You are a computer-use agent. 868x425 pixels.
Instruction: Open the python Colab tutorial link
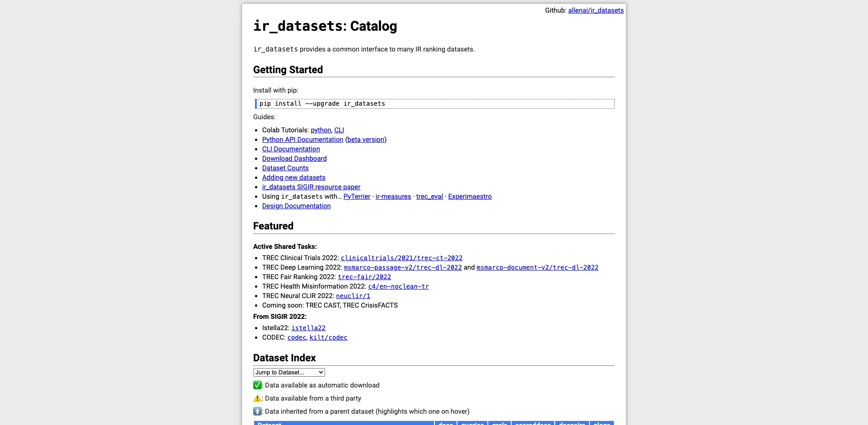[x=321, y=130]
